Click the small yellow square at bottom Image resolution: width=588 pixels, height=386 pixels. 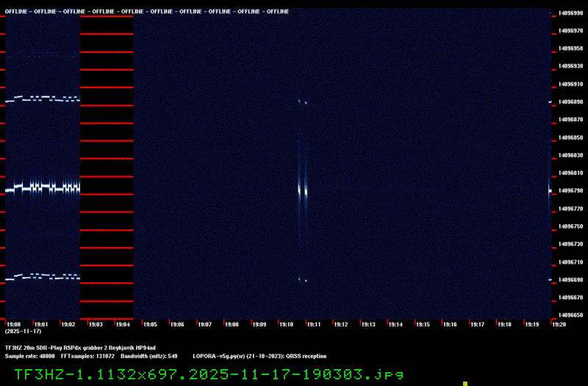point(465,383)
